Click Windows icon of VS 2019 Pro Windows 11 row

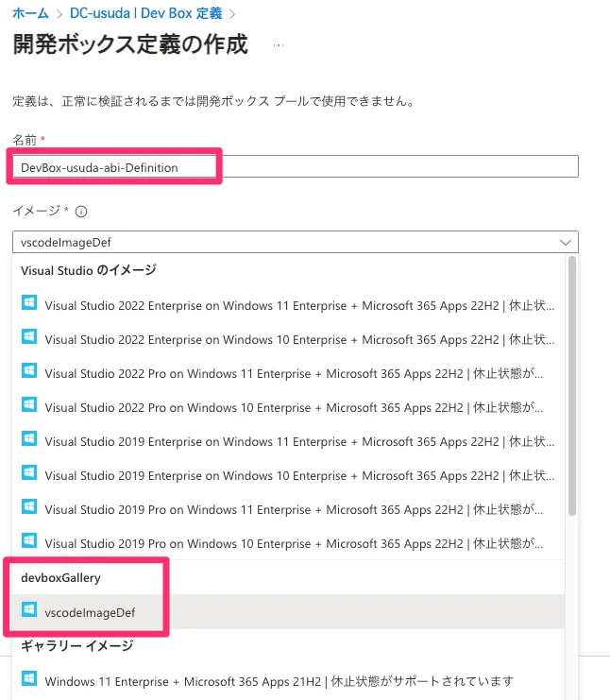(x=29, y=506)
